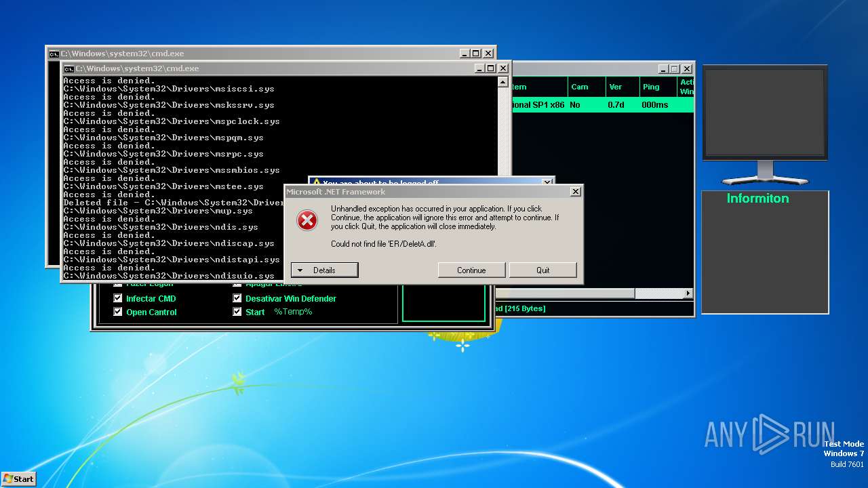Screen dimensions: 868x488
Task: Click the msiscsi.sys line in cmd output
Action: [x=169, y=89]
